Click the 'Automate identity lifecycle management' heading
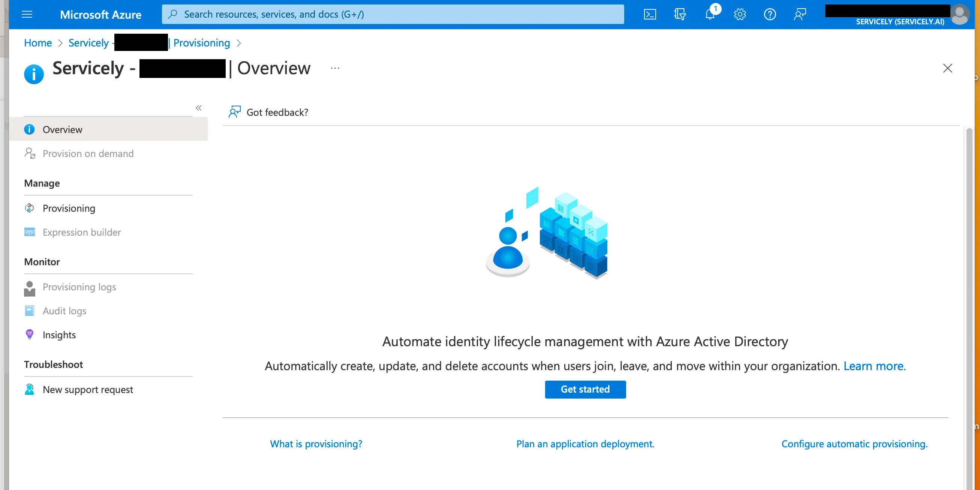The width and height of the screenshot is (980, 490). click(x=585, y=341)
